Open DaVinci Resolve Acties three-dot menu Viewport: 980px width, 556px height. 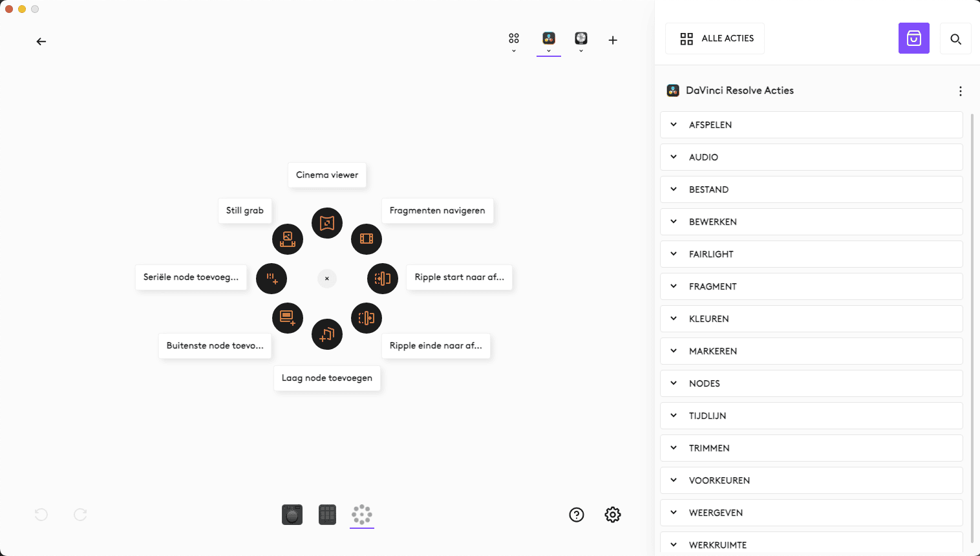coord(960,91)
